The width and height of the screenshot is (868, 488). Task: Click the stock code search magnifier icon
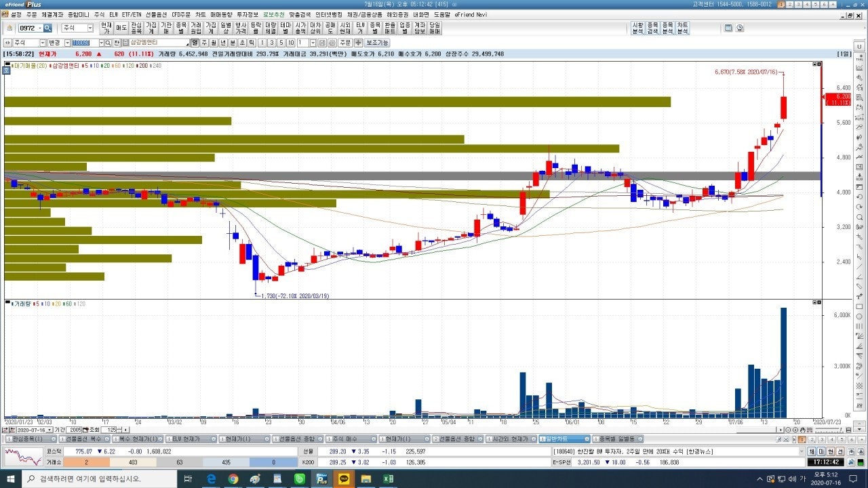pyautogui.click(x=108, y=43)
